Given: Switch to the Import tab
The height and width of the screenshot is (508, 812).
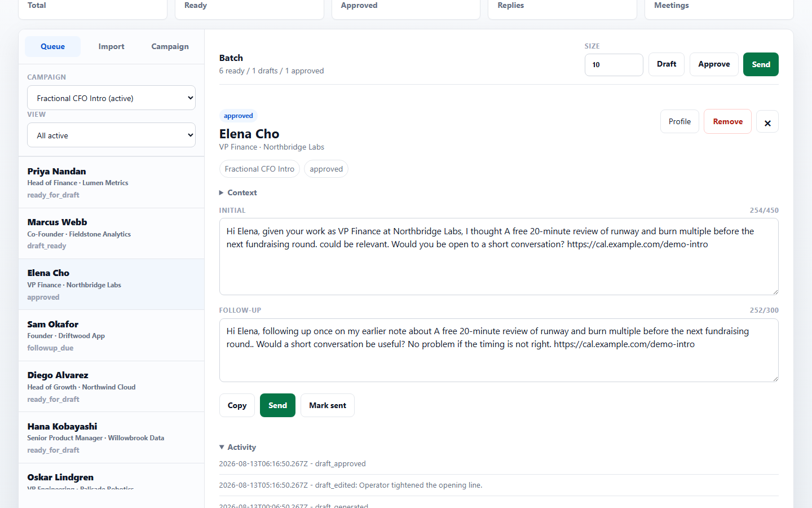Looking at the screenshot, I should (111, 46).
